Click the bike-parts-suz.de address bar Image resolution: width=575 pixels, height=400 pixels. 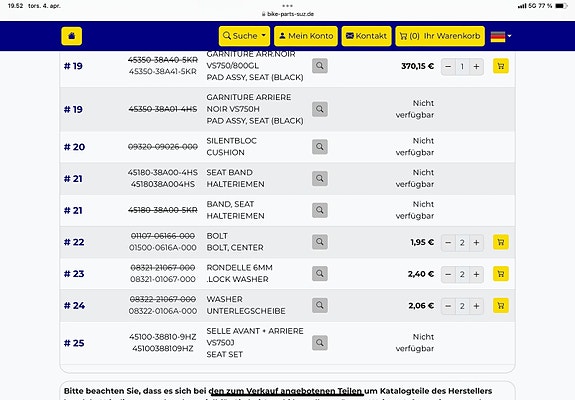[288, 14]
